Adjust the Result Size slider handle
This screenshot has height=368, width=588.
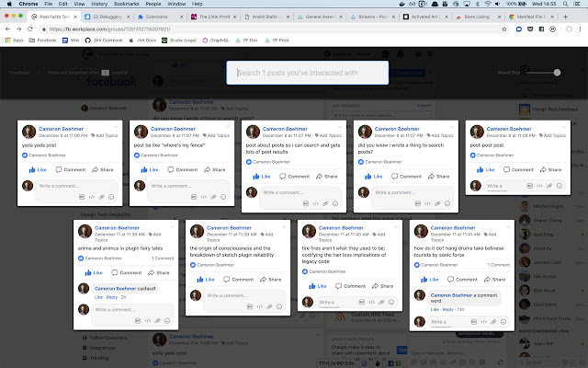point(557,73)
